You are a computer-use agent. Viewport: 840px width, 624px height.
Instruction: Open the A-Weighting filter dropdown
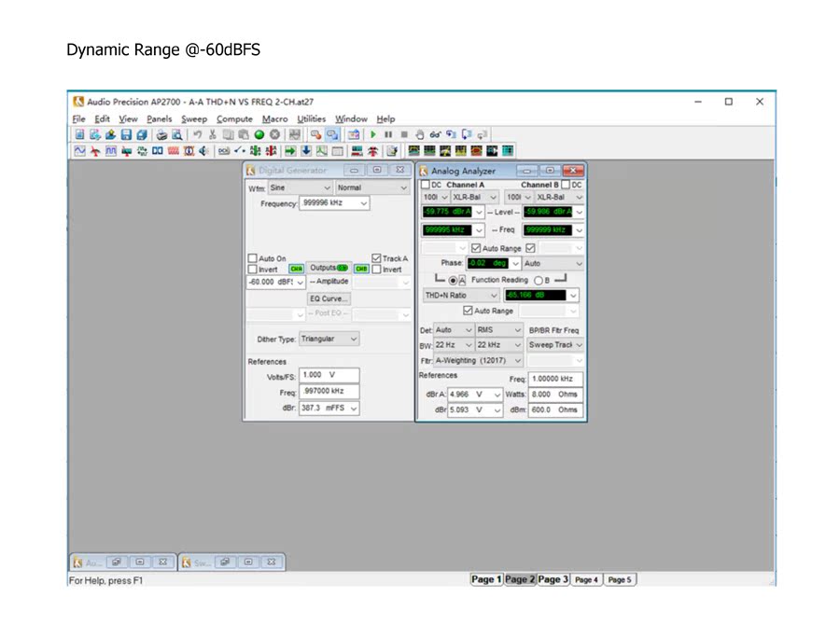coord(478,361)
